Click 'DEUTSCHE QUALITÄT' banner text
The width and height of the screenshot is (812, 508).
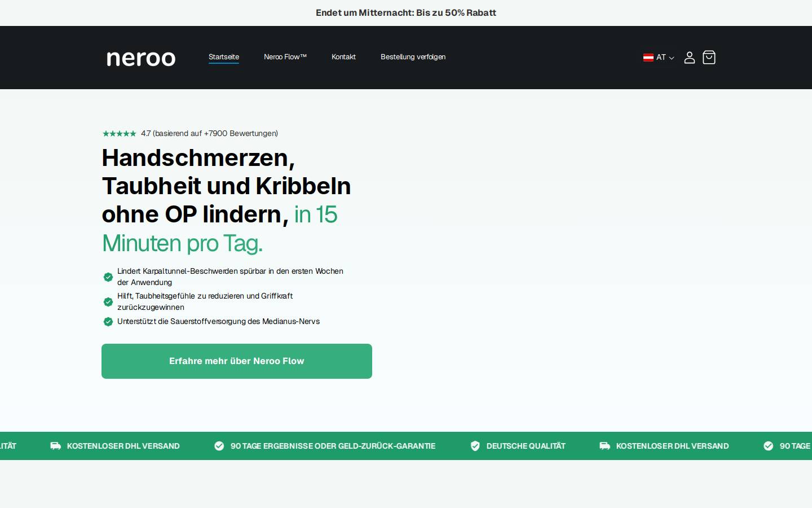[526, 446]
